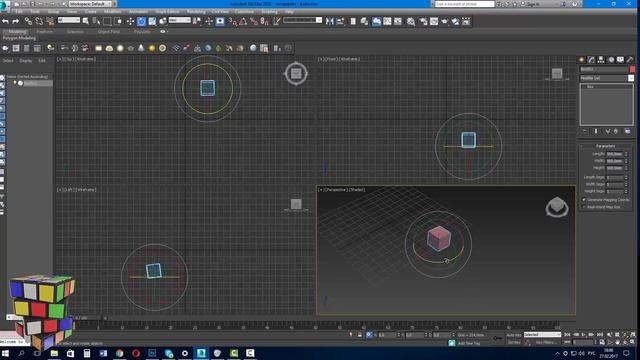Activate the Select and Link tool
640x360 pixels.
(x=28, y=21)
